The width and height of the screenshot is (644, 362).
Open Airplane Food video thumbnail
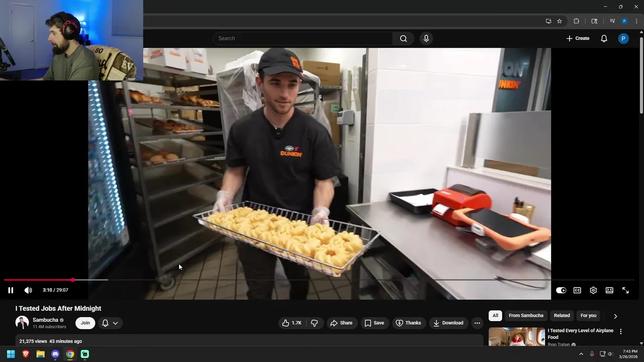click(517, 337)
